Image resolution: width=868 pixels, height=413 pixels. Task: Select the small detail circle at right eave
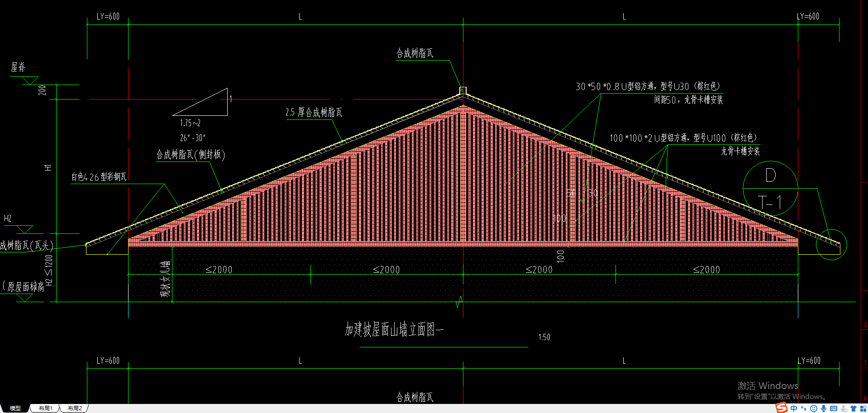point(831,245)
